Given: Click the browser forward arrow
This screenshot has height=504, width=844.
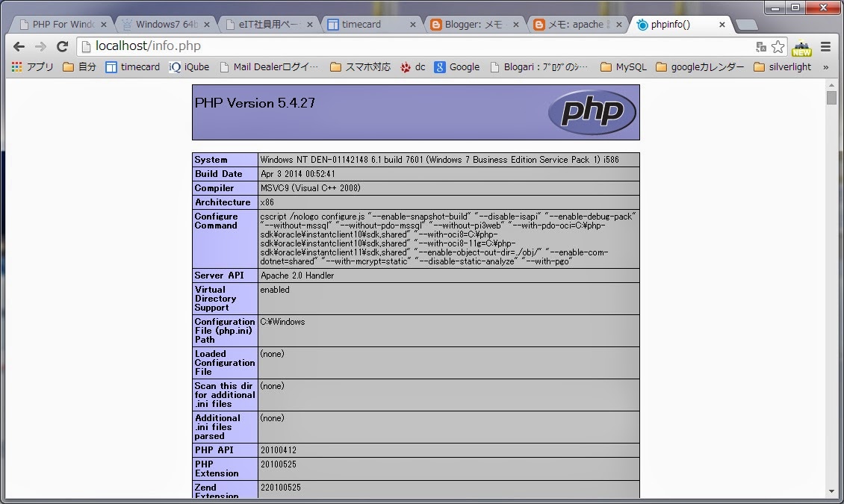Looking at the screenshot, I should [x=40, y=47].
